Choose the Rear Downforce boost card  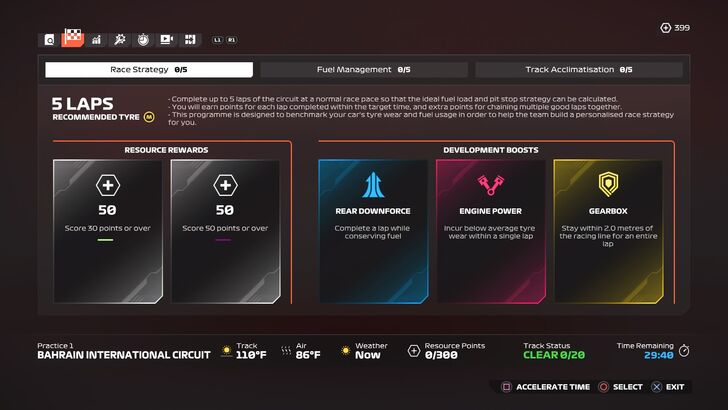373,232
